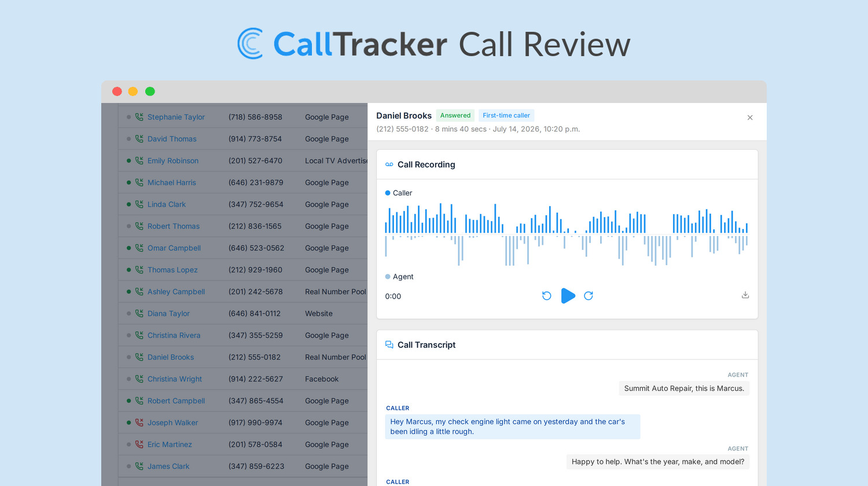Click the status dot for Joseph Walker

coord(128,422)
